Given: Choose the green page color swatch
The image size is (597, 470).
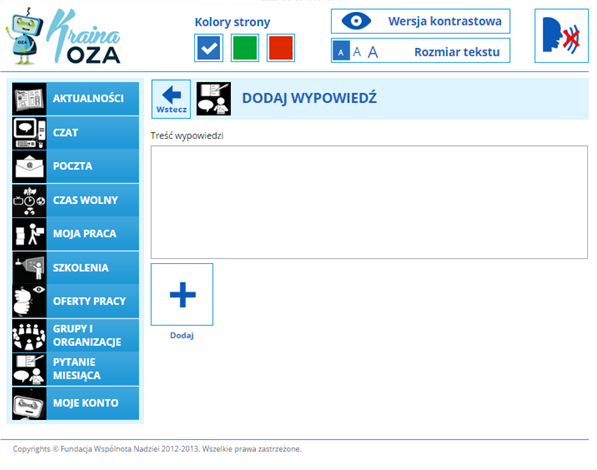Looking at the screenshot, I should 245,48.
